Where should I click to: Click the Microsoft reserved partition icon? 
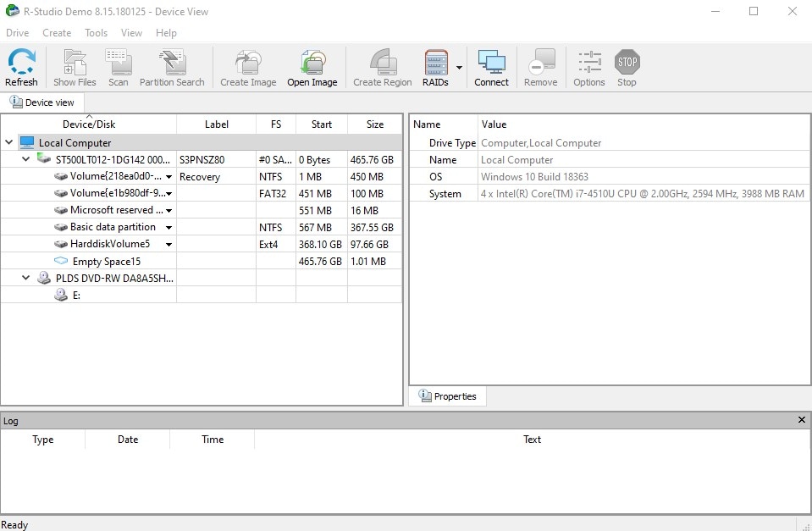click(x=61, y=210)
